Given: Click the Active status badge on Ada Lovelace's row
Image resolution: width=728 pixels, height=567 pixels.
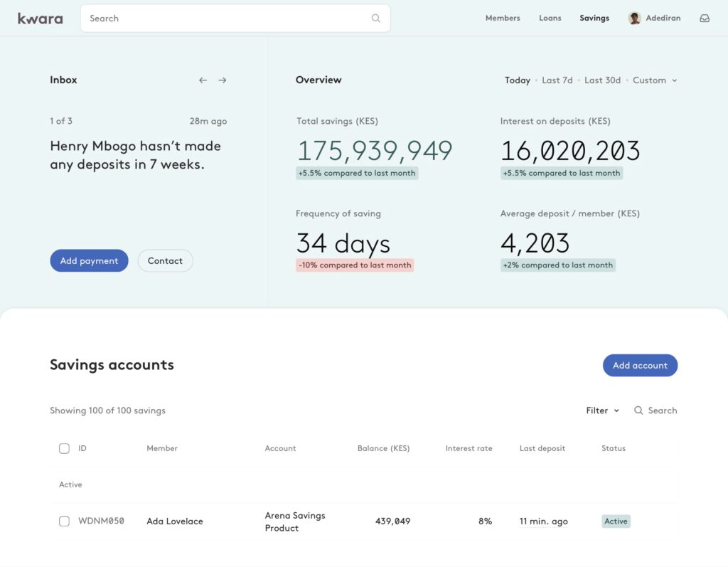Looking at the screenshot, I should pos(616,521).
